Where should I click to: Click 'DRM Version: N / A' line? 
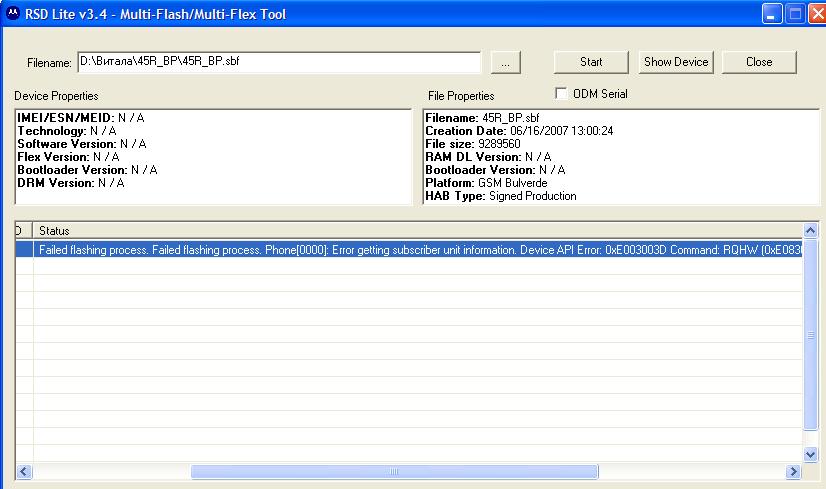(71, 183)
